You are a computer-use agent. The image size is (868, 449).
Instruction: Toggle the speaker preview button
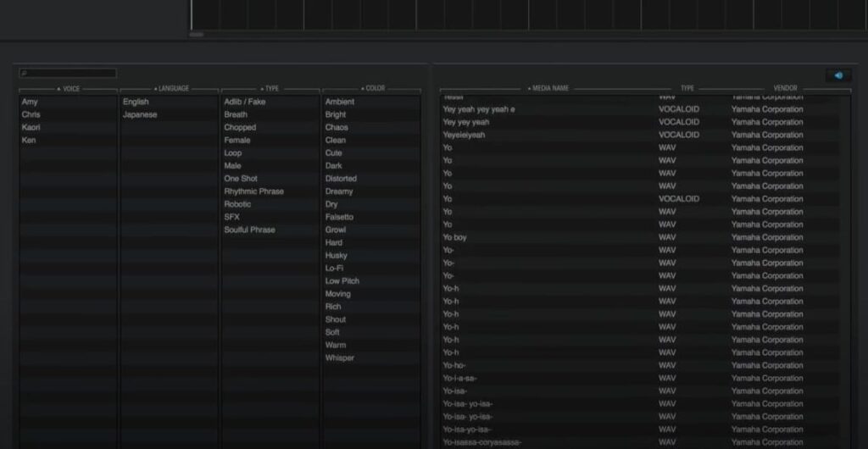click(x=838, y=75)
